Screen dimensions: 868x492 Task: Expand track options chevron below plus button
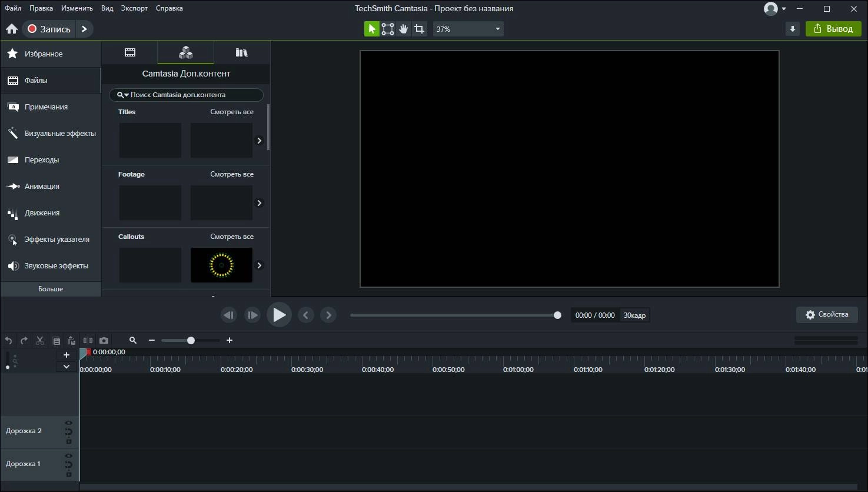pyautogui.click(x=66, y=367)
